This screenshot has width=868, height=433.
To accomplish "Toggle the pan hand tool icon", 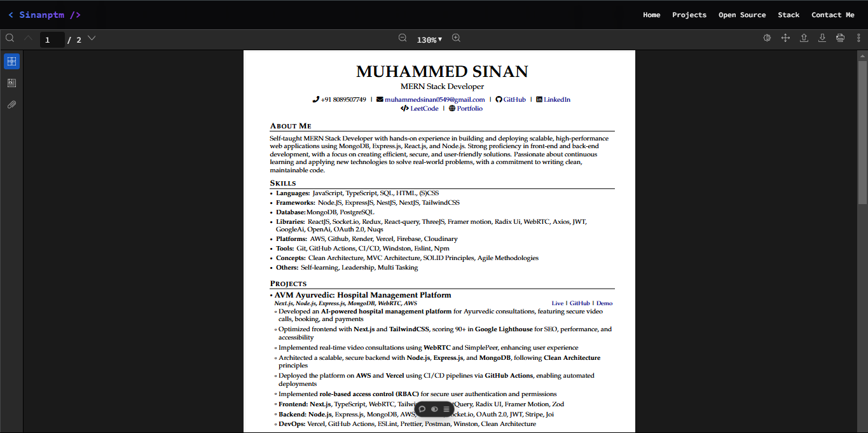I will [785, 38].
